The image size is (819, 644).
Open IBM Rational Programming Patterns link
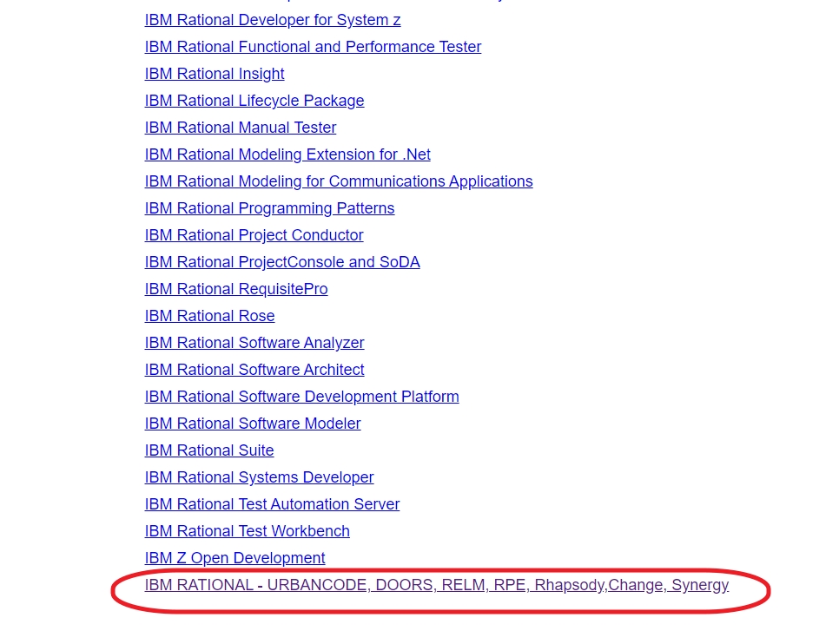[x=269, y=208]
